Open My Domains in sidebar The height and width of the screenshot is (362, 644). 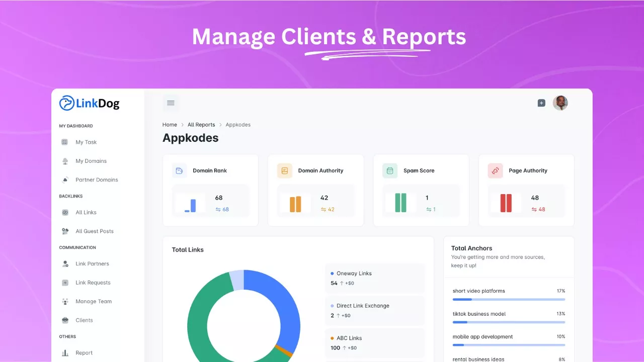pos(91,161)
